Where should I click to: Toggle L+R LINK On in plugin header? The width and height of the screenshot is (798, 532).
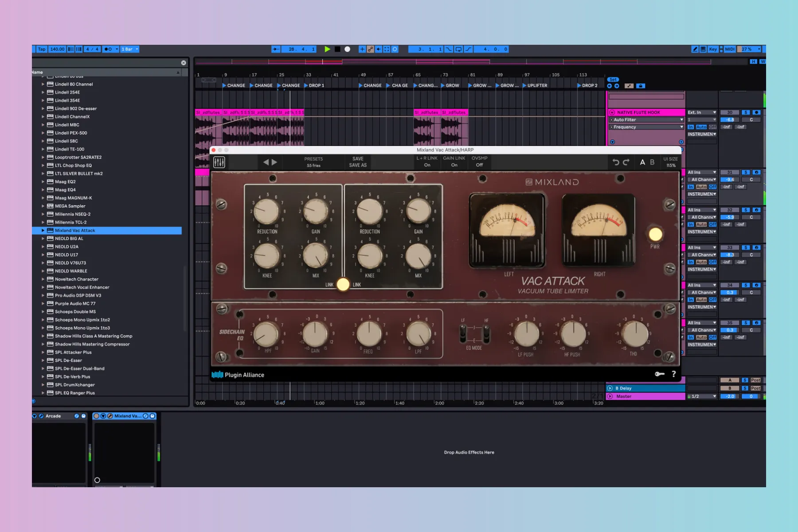tap(427, 161)
